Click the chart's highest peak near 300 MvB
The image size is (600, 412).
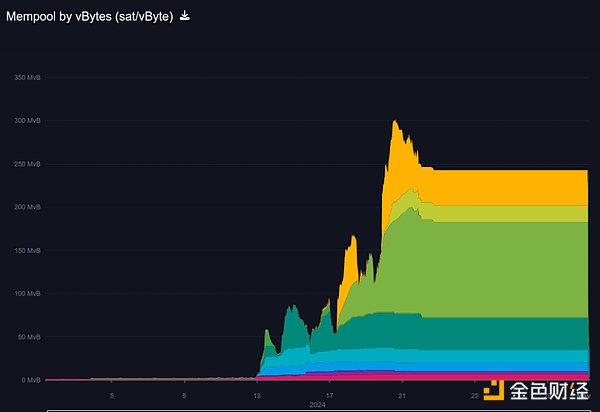tap(395, 122)
